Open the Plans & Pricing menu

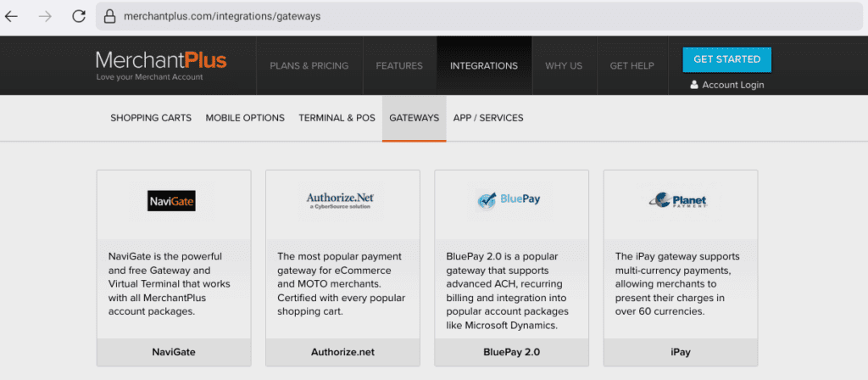click(x=309, y=66)
